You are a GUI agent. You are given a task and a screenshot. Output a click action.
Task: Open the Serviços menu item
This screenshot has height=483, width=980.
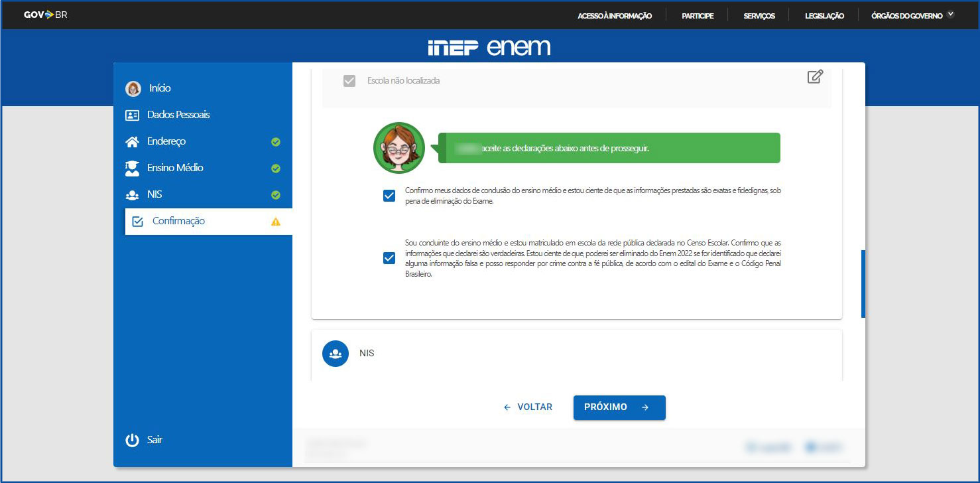click(759, 16)
